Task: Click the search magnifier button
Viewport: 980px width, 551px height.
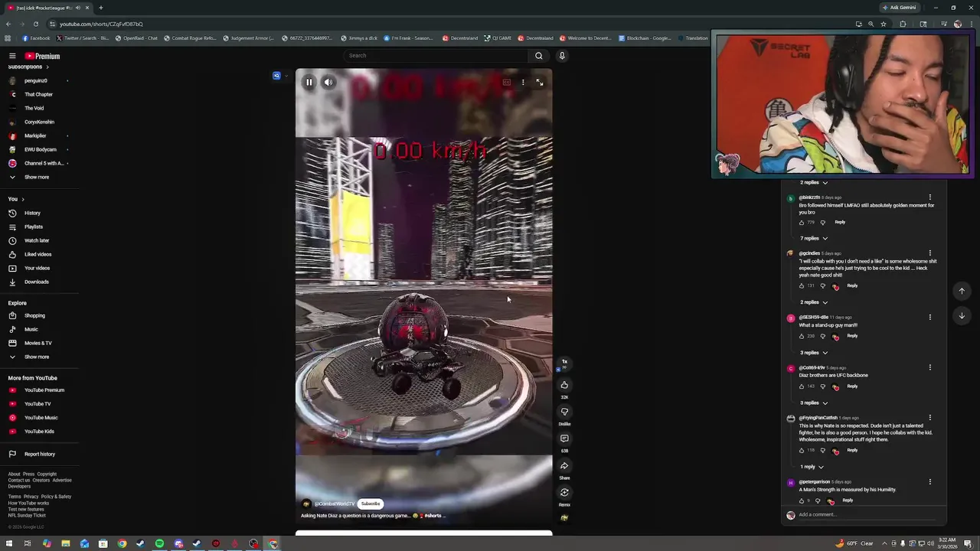Action: pyautogui.click(x=539, y=55)
